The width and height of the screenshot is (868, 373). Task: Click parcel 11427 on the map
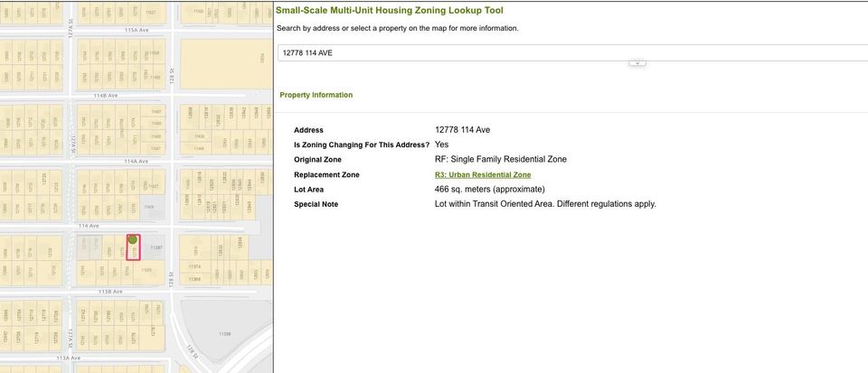tap(153, 186)
